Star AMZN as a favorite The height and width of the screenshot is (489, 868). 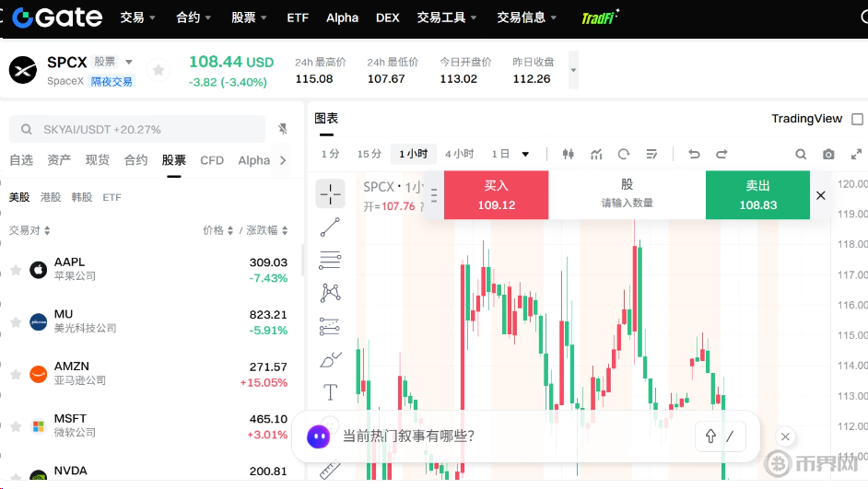coord(16,375)
